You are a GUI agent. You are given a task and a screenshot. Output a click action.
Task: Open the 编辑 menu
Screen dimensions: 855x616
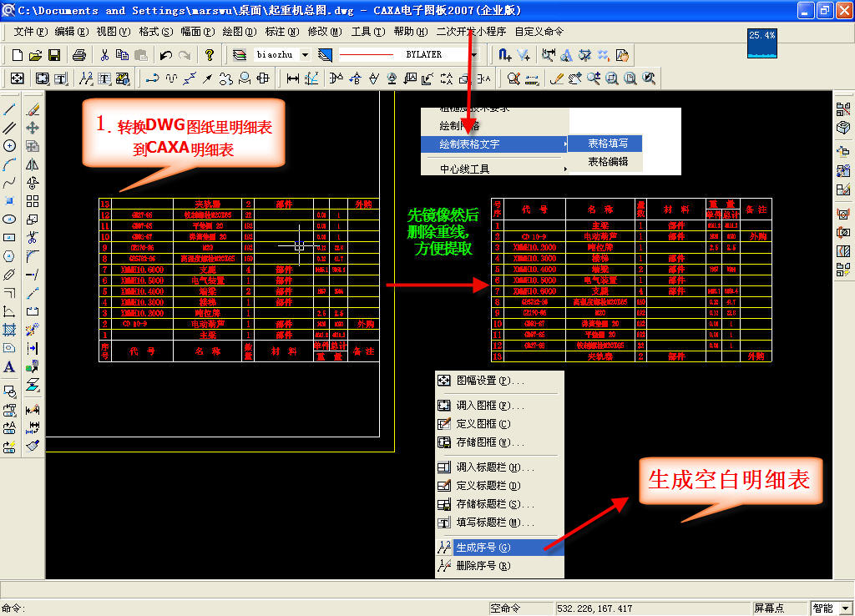pyautogui.click(x=72, y=32)
